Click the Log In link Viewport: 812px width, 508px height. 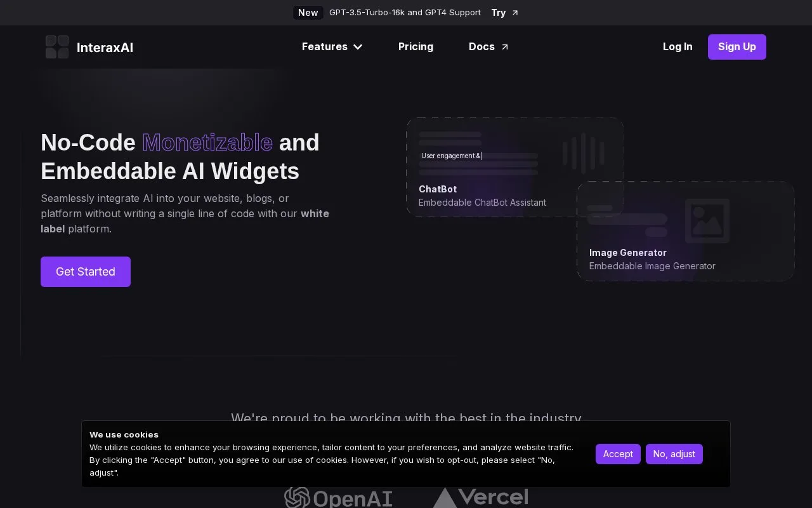click(x=678, y=47)
